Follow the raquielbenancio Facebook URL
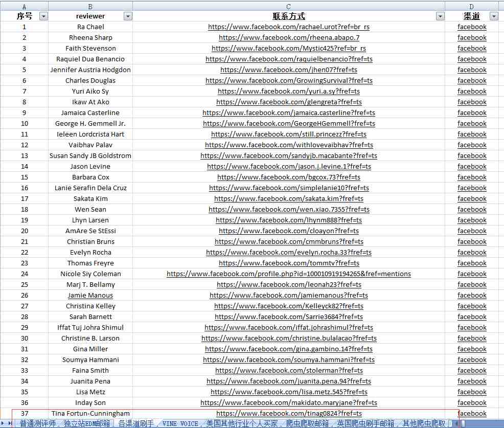 tap(289, 59)
